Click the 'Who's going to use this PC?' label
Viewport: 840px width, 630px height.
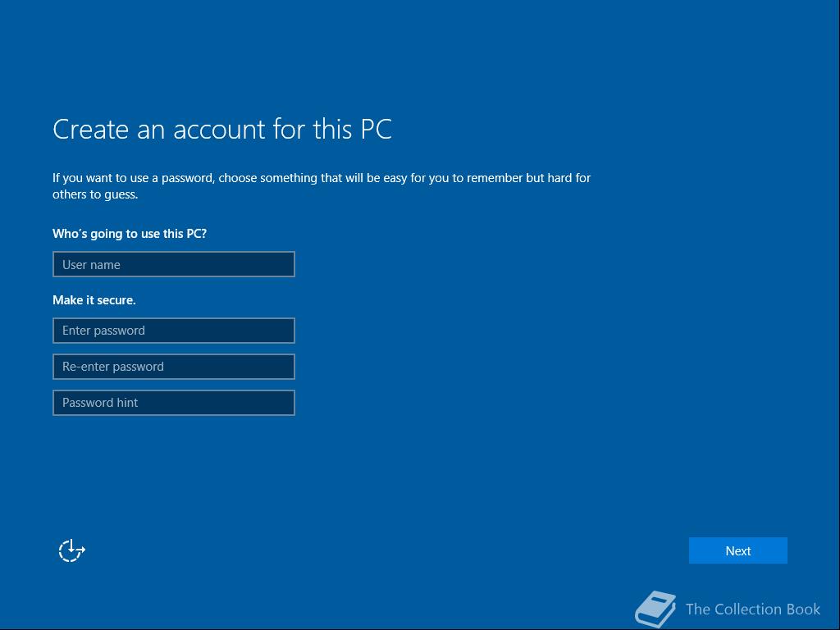(130, 234)
